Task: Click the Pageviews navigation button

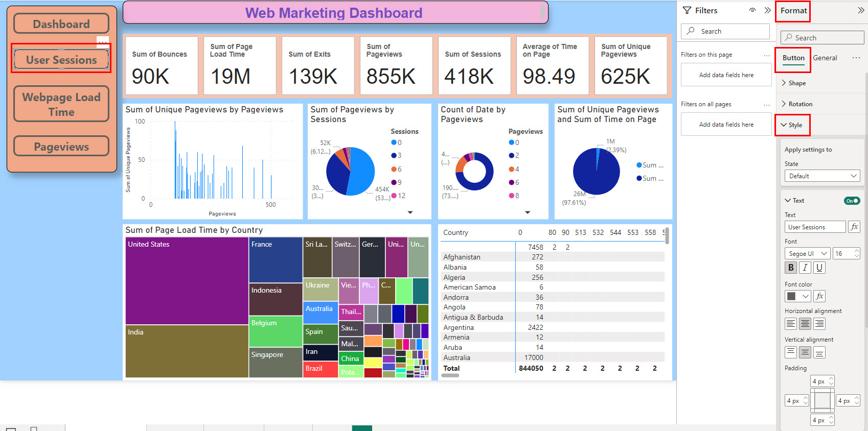Action: coord(61,147)
